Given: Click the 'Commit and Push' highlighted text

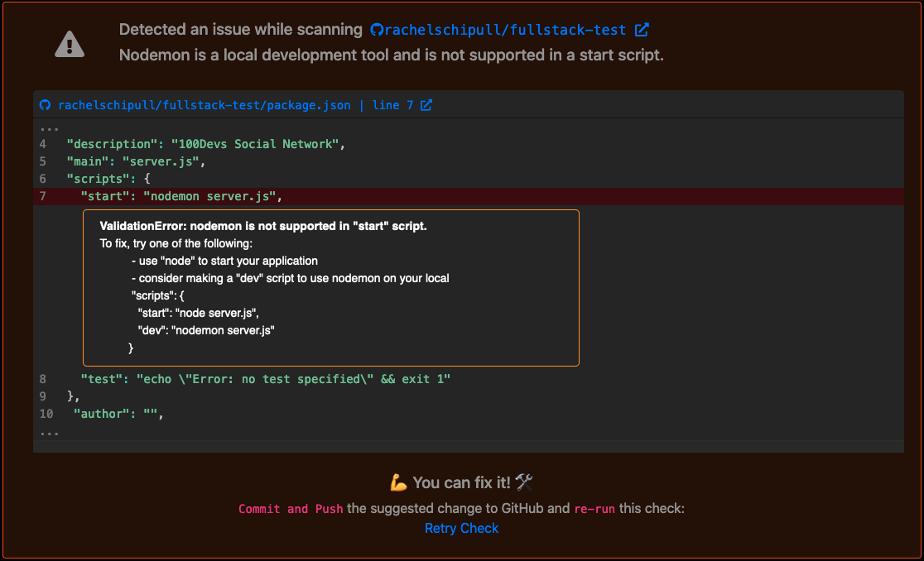Looking at the screenshot, I should [291, 509].
